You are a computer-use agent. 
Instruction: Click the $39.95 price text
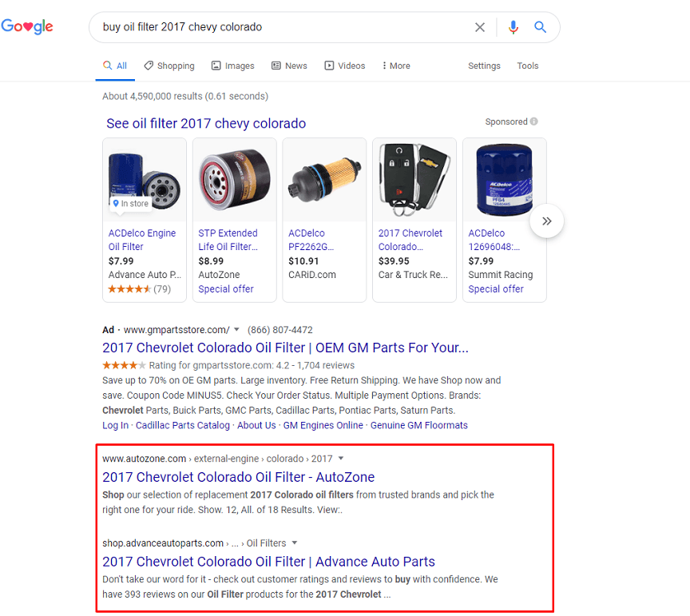(x=394, y=261)
